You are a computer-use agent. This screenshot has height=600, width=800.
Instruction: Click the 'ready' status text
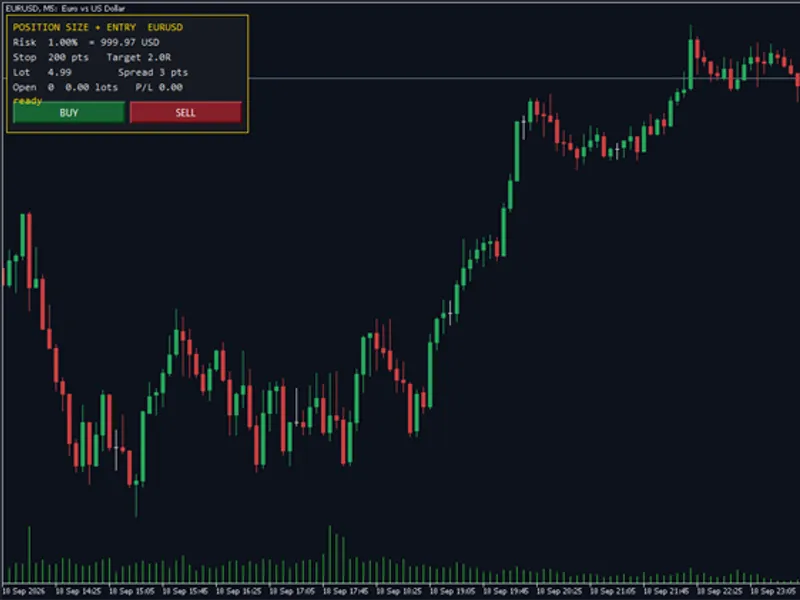[28, 101]
